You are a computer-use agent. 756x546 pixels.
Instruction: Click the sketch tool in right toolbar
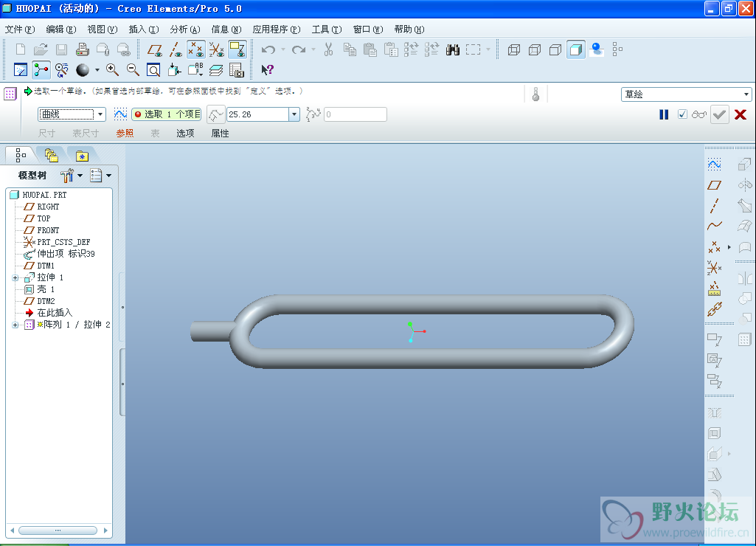714,165
